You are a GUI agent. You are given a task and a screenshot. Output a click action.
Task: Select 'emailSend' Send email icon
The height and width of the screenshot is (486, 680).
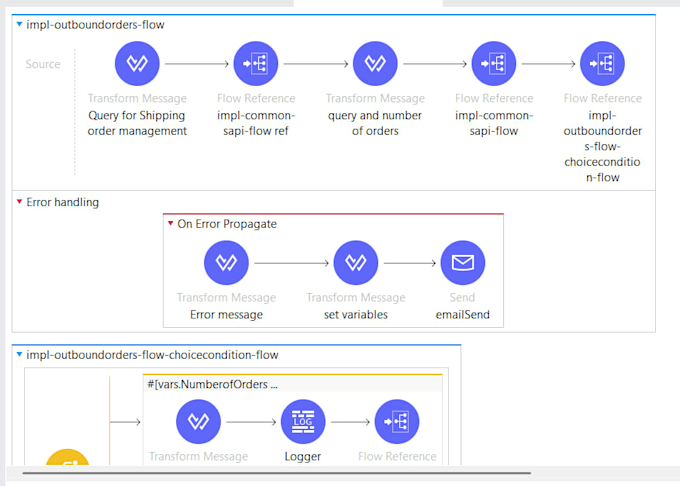click(463, 263)
